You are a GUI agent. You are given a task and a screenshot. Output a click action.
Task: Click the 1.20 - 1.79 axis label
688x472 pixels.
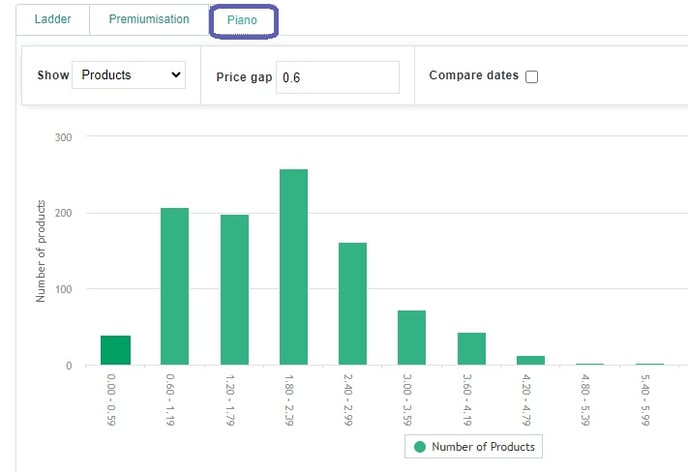[230, 400]
